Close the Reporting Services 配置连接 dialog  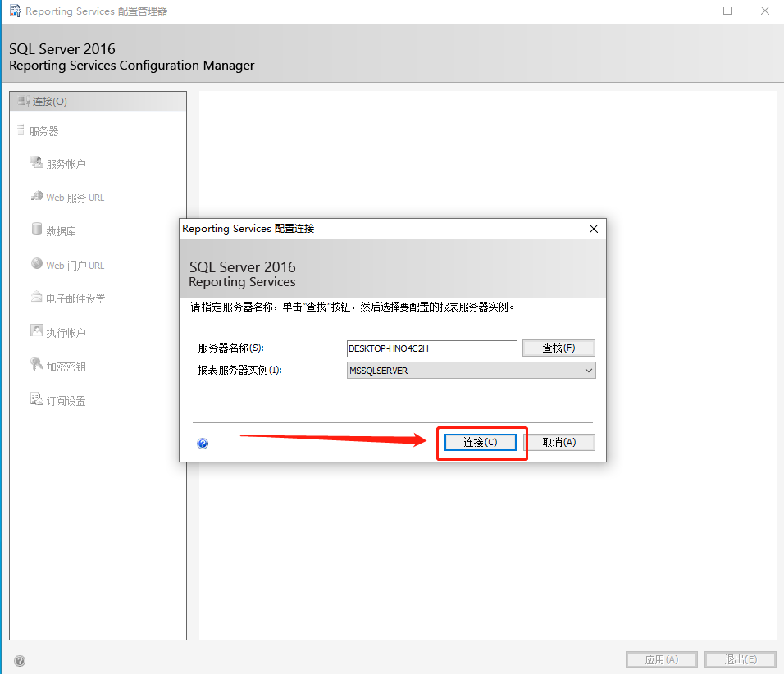pyautogui.click(x=594, y=229)
